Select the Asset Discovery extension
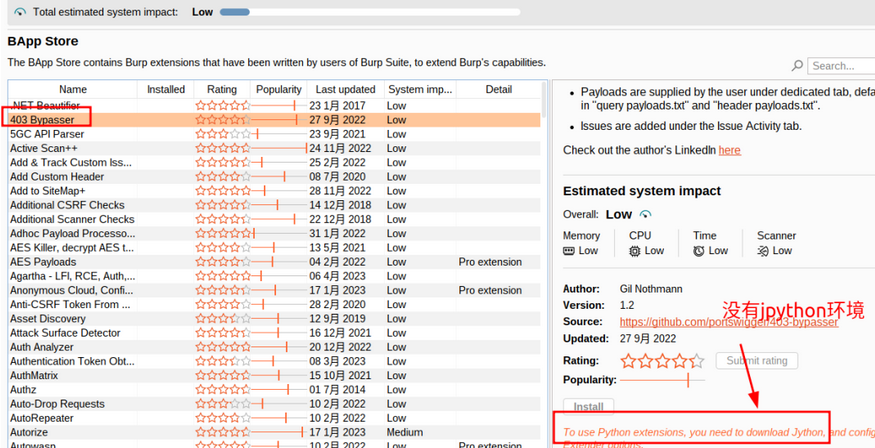 274,319
